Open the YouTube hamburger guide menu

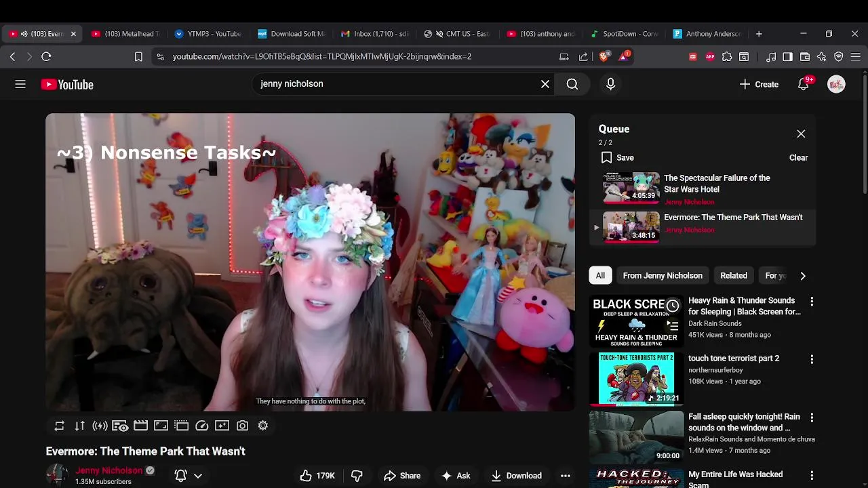click(x=20, y=84)
